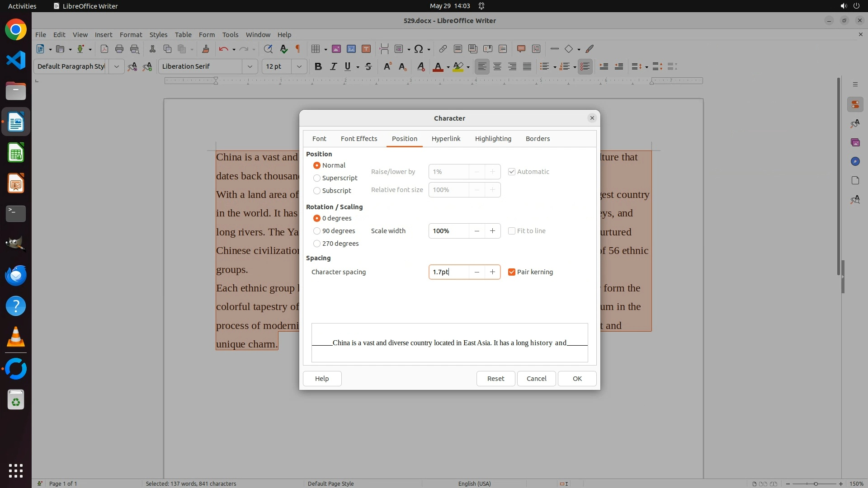Select the Superscript radio button
Viewport: 868px width, 488px height.
[x=317, y=178]
